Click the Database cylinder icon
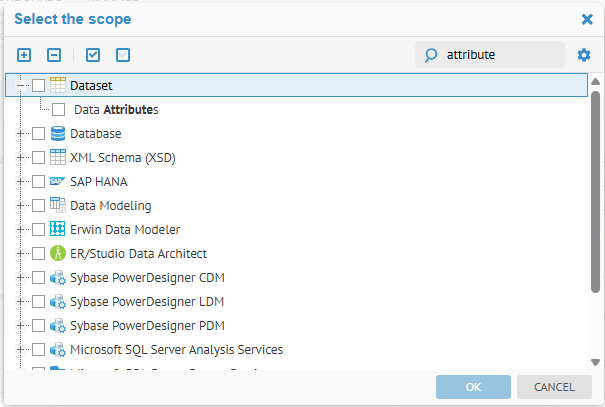 click(58, 133)
